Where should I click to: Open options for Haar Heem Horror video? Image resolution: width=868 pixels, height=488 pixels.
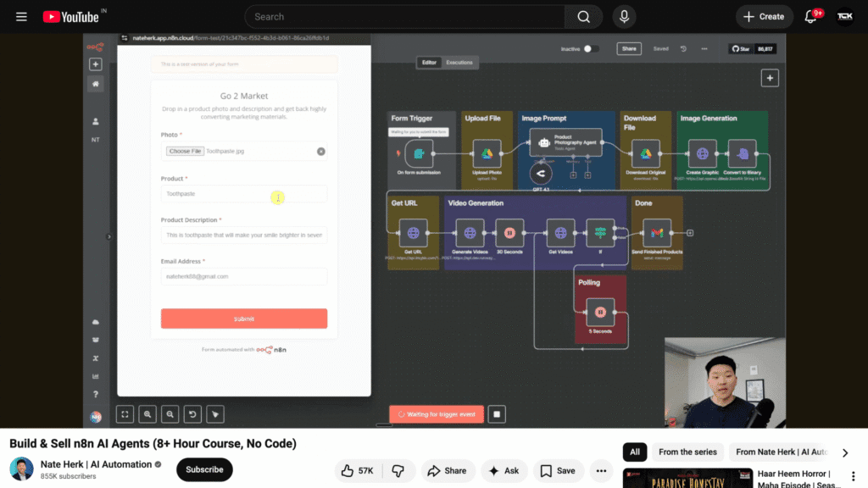pyautogui.click(x=853, y=476)
